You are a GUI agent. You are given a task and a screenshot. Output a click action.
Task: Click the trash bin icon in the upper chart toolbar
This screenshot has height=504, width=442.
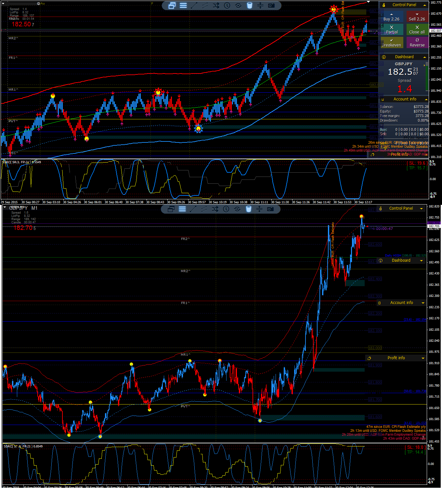coord(249,6)
